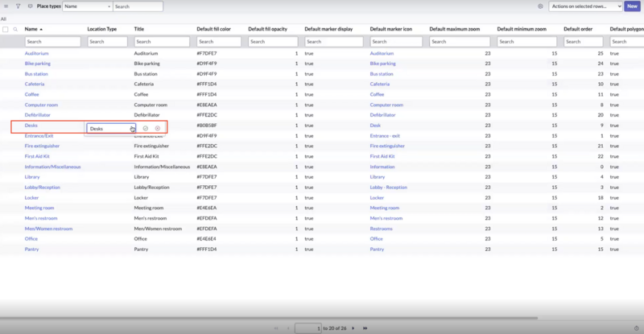Open the Cafeteria record in Name column
Viewport: 644px width, 334px height.
[x=35, y=85]
